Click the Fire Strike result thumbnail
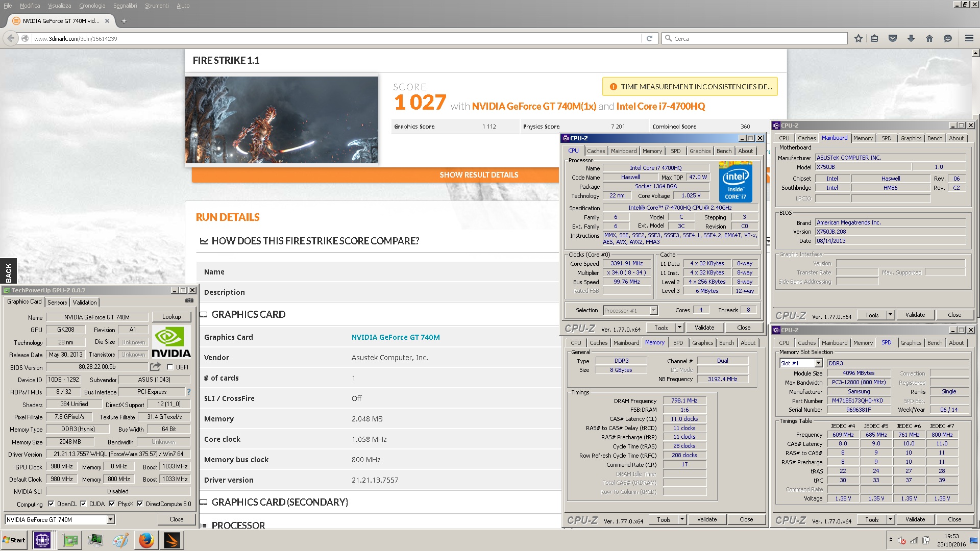The width and height of the screenshot is (980, 551). (x=282, y=120)
